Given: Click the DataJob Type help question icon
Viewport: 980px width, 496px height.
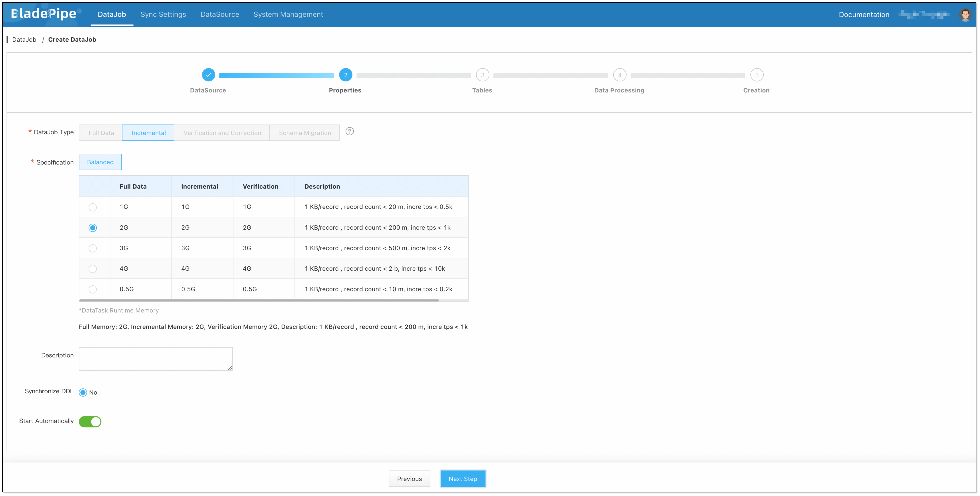Looking at the screenshot, I should tap(350, 131).
